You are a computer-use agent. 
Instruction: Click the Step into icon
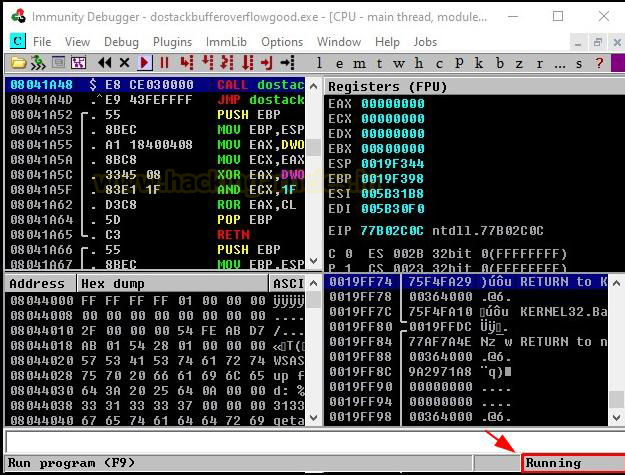[x=187, y=63]
